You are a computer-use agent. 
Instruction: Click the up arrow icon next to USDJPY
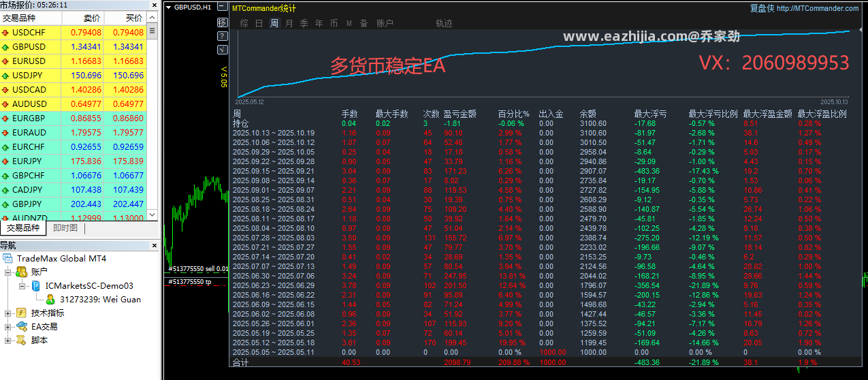pyautogui.click(x=6, y=76)
